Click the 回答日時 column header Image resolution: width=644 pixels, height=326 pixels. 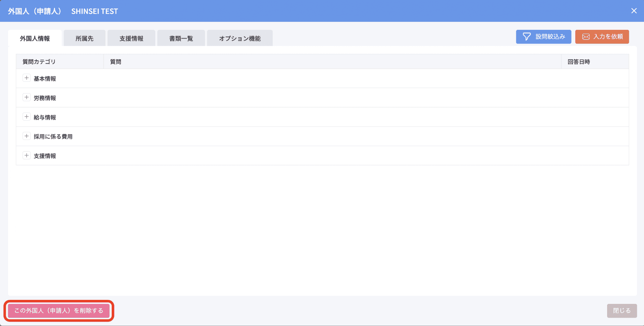(579, 62)
